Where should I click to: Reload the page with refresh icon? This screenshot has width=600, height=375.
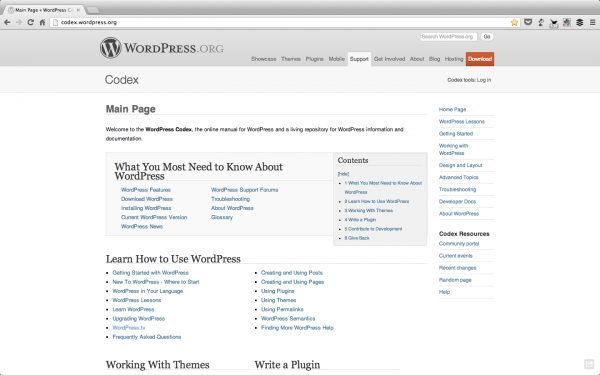31,23
